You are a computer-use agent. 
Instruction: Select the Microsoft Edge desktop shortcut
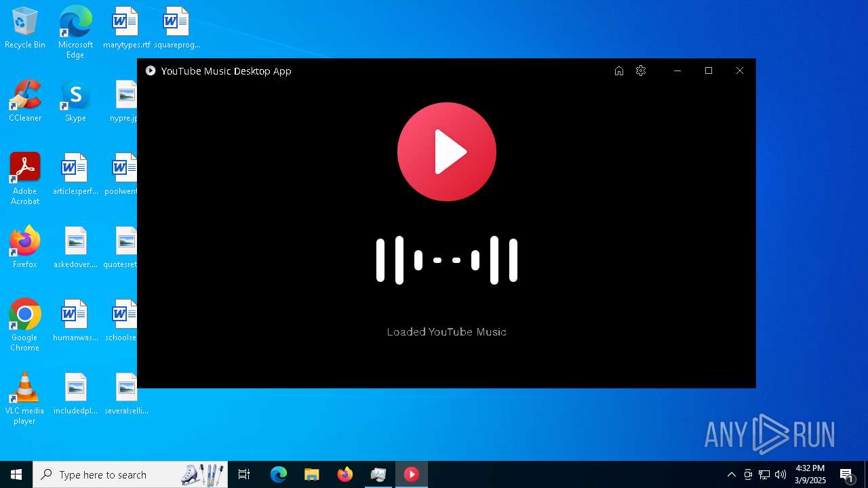pos(75,32)
